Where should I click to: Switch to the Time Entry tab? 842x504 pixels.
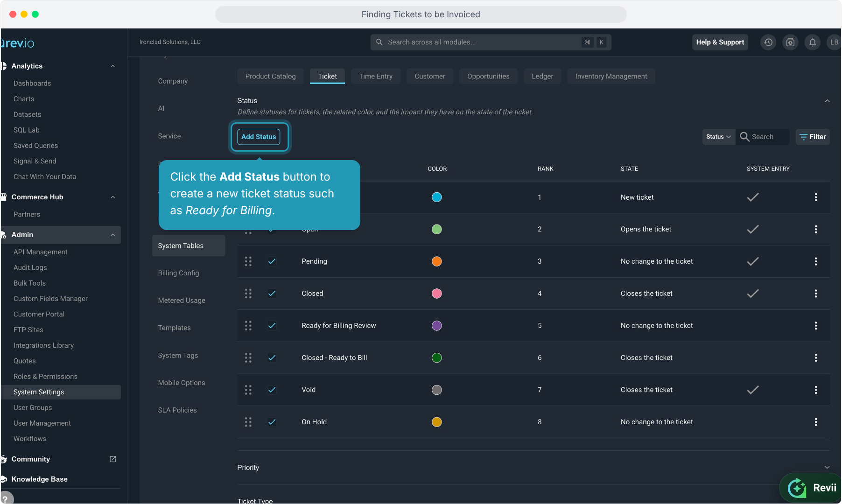[x=376, y=76]
